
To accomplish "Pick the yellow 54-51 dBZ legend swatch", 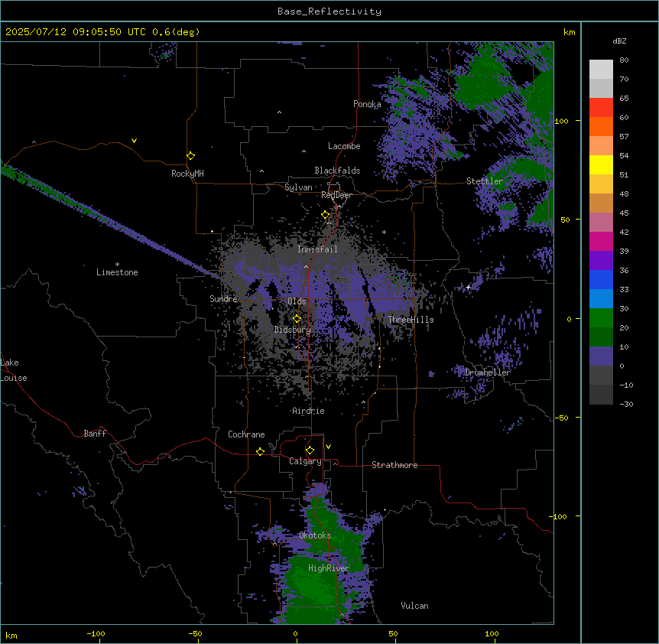I will click(x=601, y=164).
